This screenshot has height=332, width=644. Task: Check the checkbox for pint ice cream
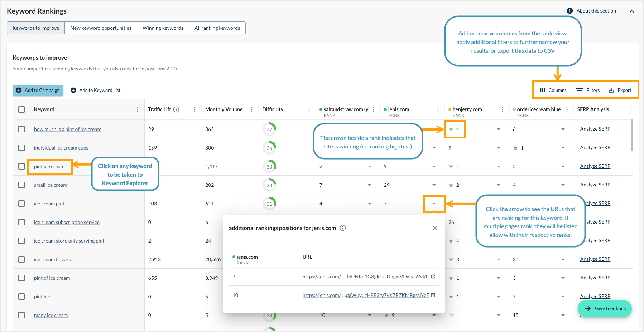21,166
